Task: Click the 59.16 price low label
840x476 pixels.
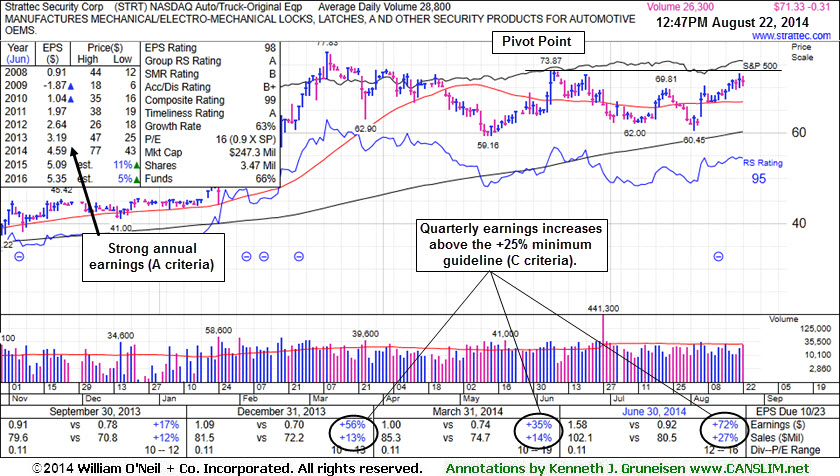Action: 488,145
